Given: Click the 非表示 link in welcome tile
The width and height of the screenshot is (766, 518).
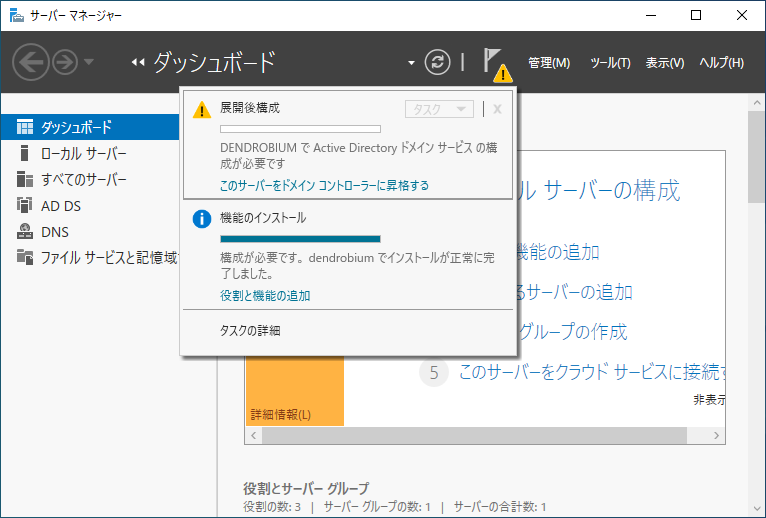Looking at the screenshot, I should click(709, 400).
